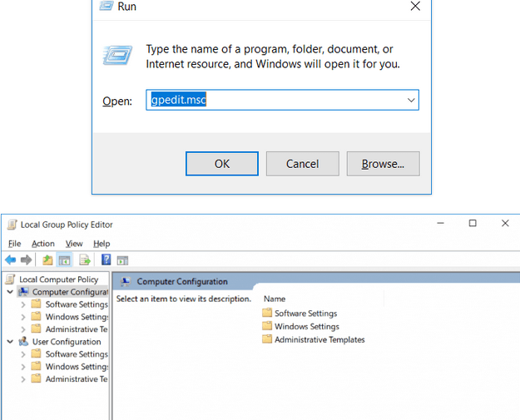
Task: Open the Help toolbar icon
Action: pyautogui.click(x=106, y=259)
